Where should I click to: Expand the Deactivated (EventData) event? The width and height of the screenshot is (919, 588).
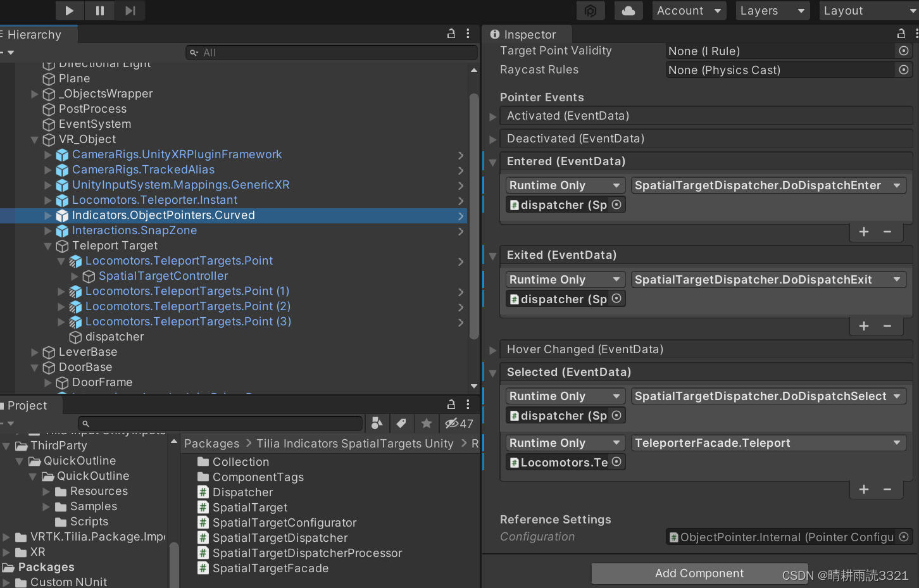493,139
